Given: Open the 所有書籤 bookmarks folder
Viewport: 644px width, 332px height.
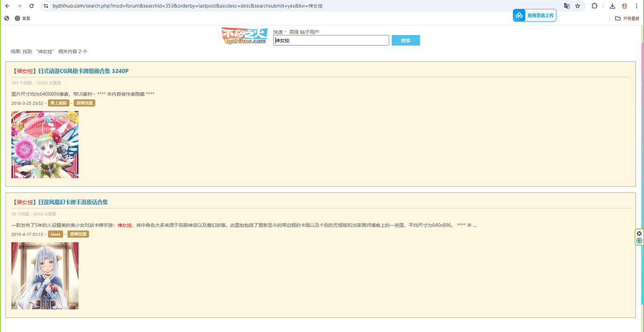Looking at the screenshot, I should click(627, 18).
